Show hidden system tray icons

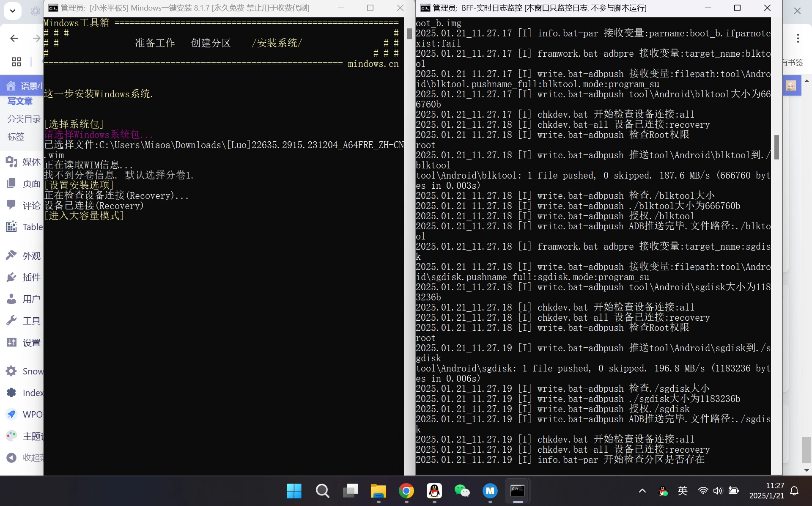pyautogui.click(x=642, y=491)
